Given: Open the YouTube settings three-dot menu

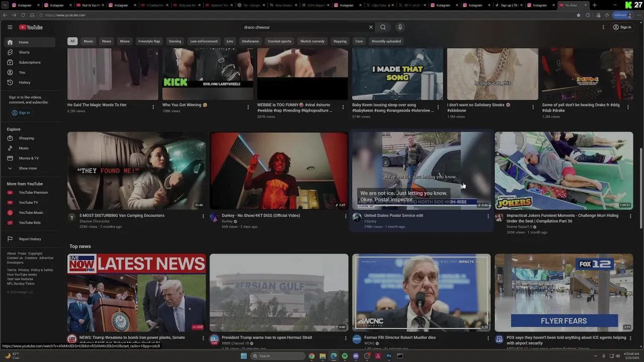Looking at the screenshot, I should [603, 27].
